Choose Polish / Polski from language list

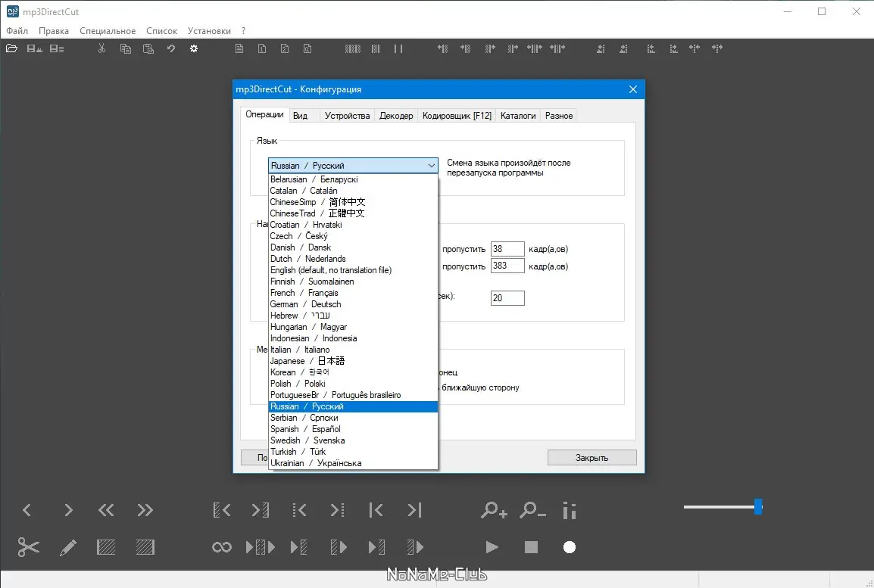[353, 384]
